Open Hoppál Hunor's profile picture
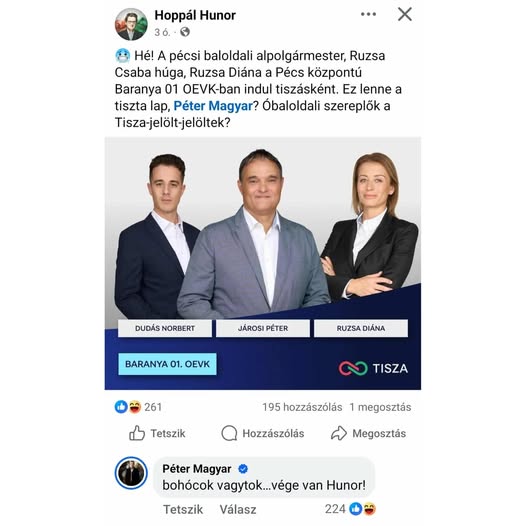 131,24
